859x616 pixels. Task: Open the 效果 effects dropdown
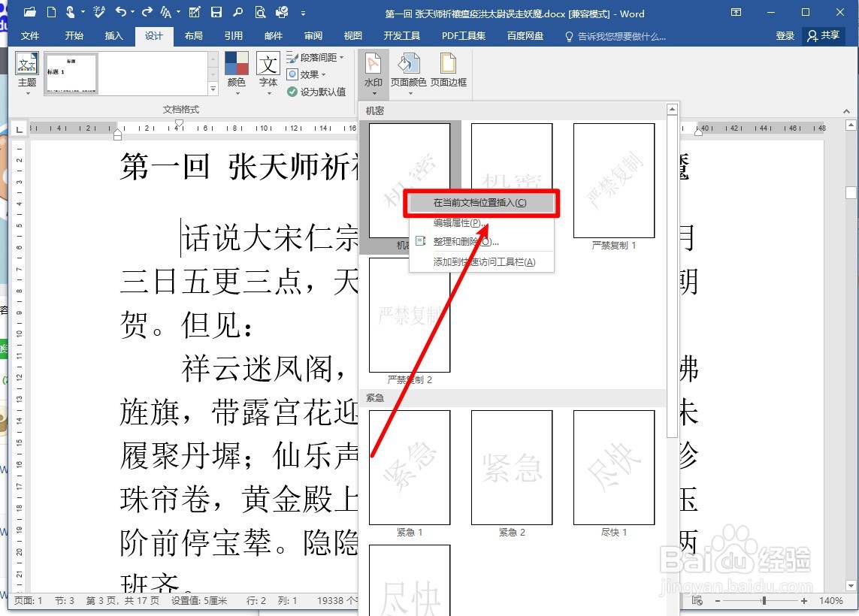pos(307,74)
